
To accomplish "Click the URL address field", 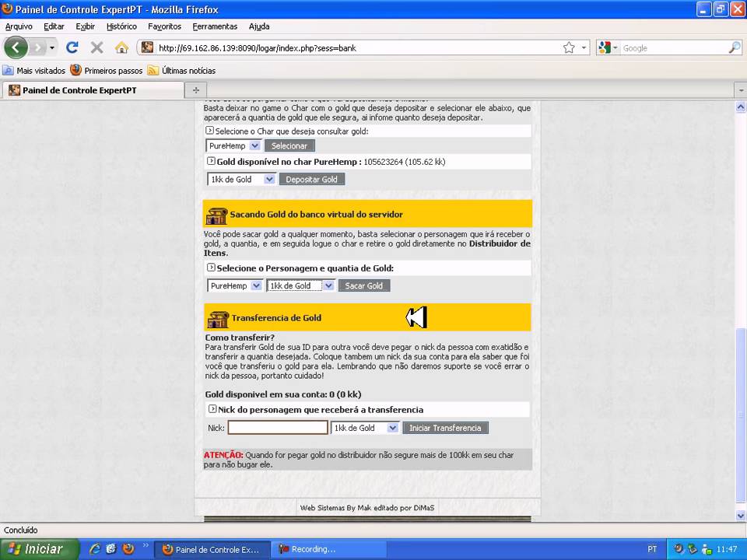I will pos(357,47).
